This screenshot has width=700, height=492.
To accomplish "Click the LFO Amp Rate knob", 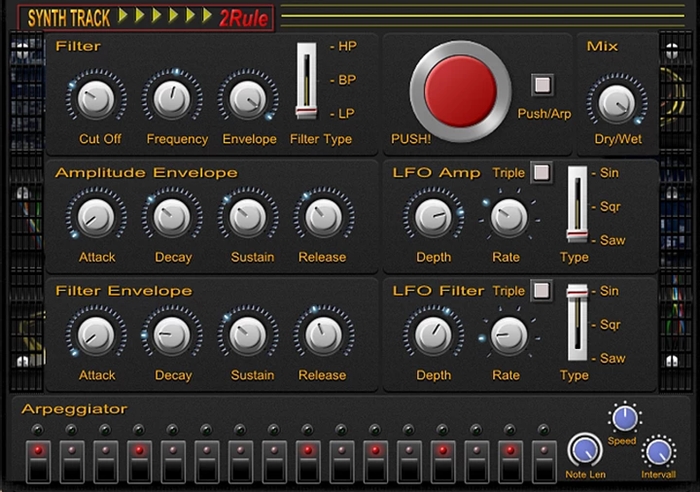I will tap(508, 217).
